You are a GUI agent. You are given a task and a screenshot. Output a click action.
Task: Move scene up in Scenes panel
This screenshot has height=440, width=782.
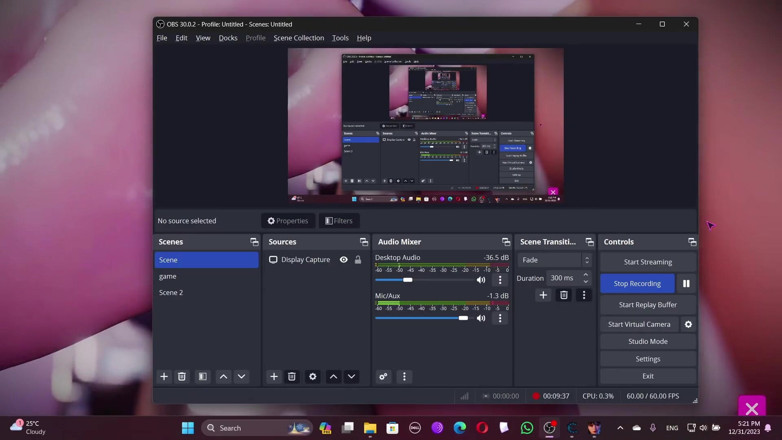pyautogui.click(x=223, y=377)
